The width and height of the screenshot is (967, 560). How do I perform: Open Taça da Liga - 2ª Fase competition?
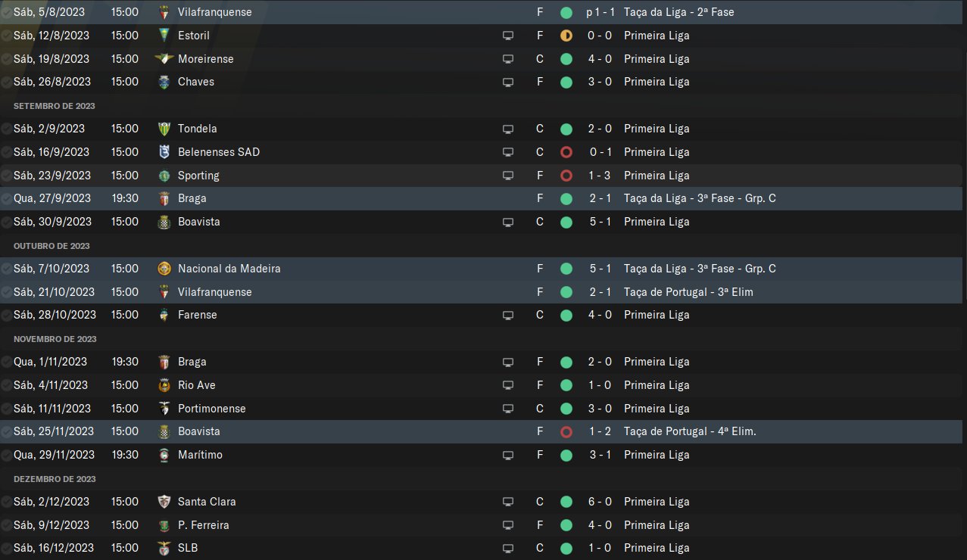(x=678, y=12)
